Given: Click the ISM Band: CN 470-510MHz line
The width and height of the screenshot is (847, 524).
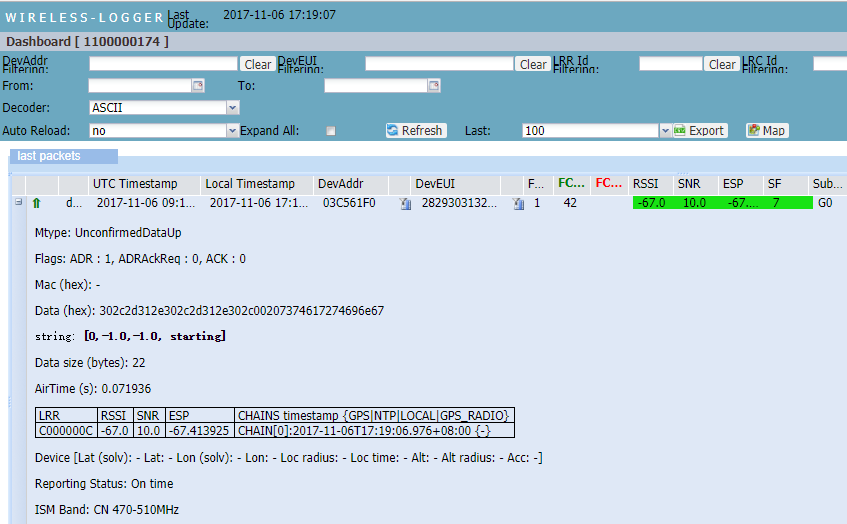Looking at the screenshot, I should (106, 509).
